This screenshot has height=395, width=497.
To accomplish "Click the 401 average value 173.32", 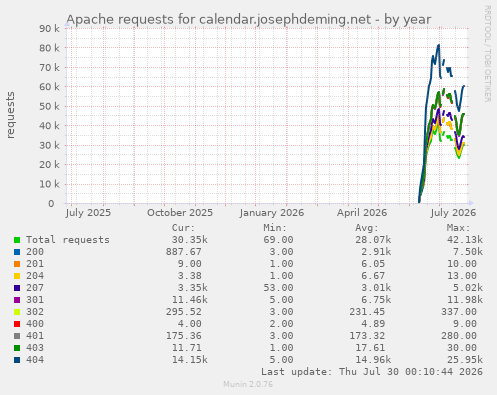I will pos(367,336).
